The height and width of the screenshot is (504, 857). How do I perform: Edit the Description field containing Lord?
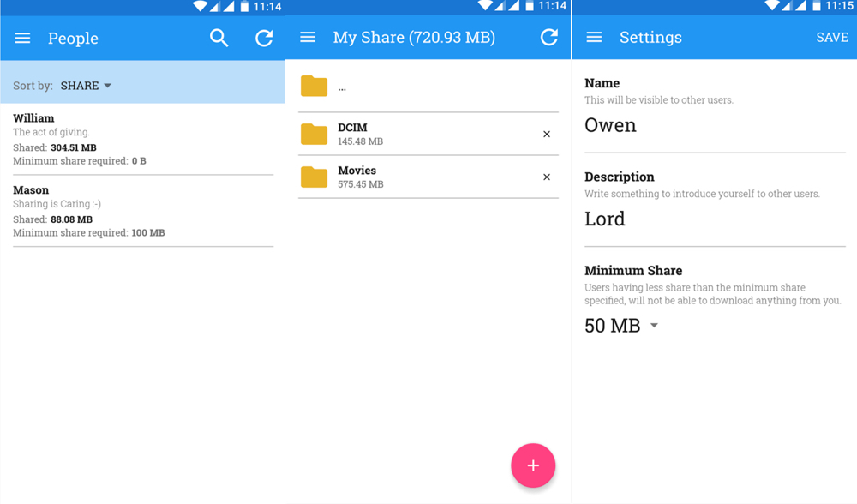click(714, 219)
